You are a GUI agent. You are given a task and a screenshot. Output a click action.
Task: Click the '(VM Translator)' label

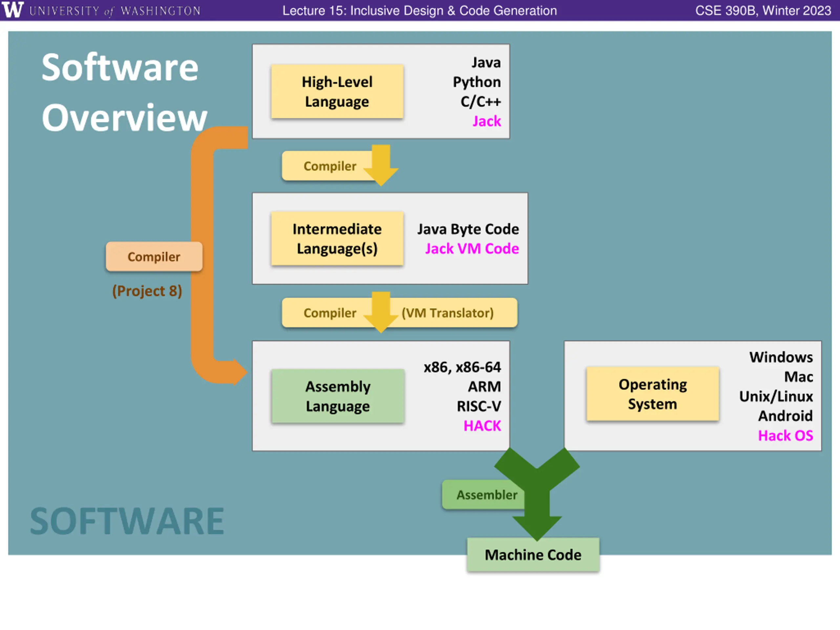point(447,313)
